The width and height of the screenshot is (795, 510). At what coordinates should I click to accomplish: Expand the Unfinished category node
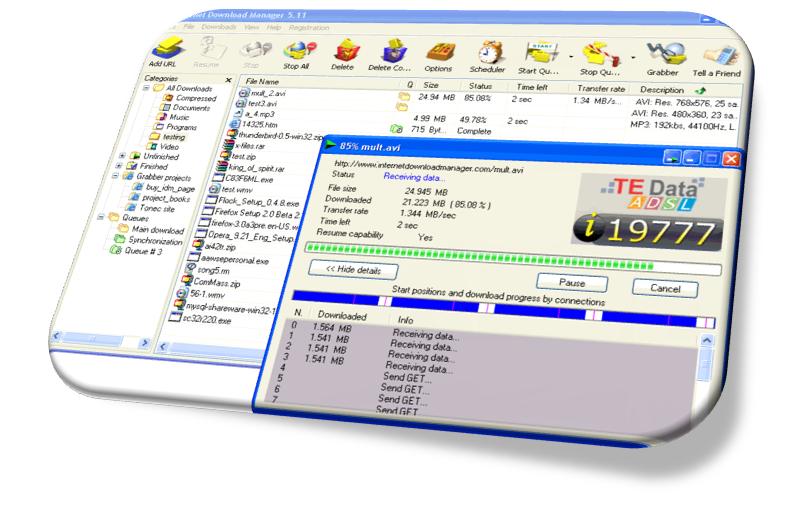122,156
